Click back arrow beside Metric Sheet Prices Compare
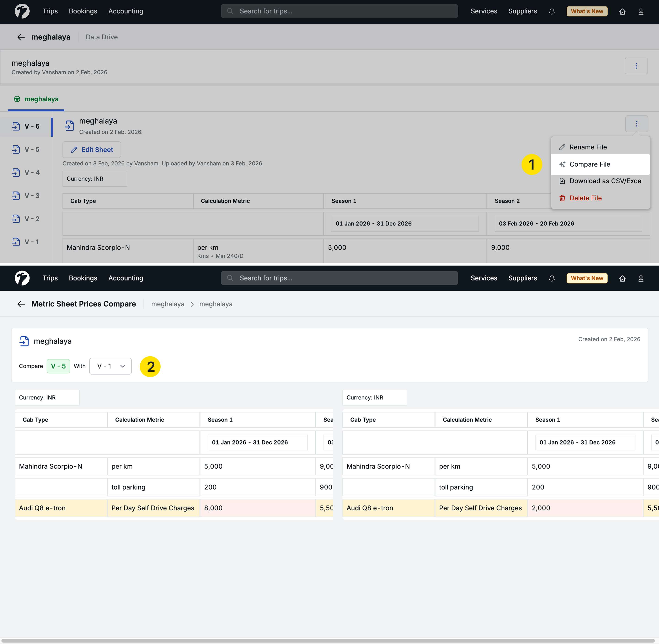The width and height of the screenshot is (659, 644). pyautogui.click(x=21, y=304)
